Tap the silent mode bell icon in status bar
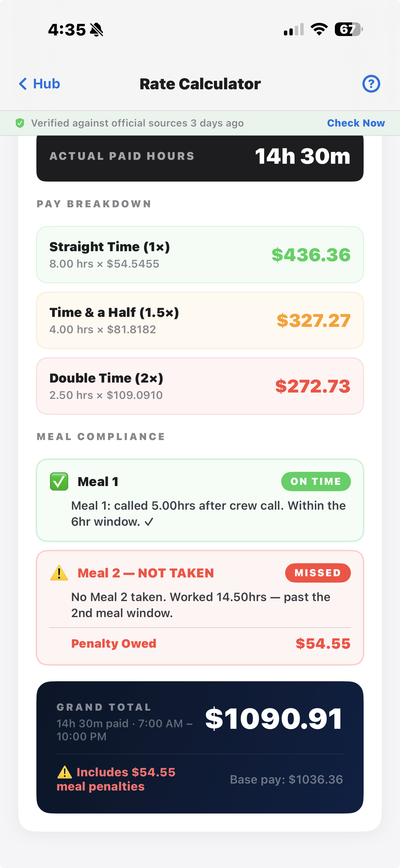This screenshot has height=868, width=400. 96,30
